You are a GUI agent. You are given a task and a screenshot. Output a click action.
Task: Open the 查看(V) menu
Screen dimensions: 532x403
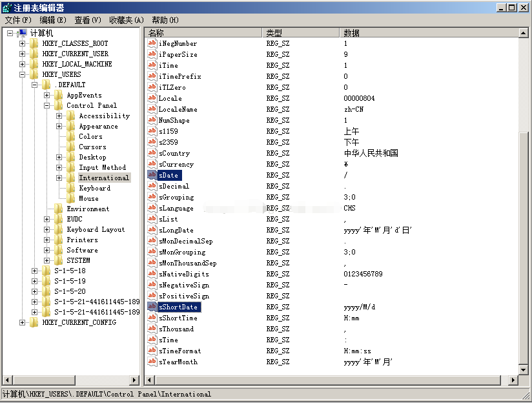click(x=88, y=20)
